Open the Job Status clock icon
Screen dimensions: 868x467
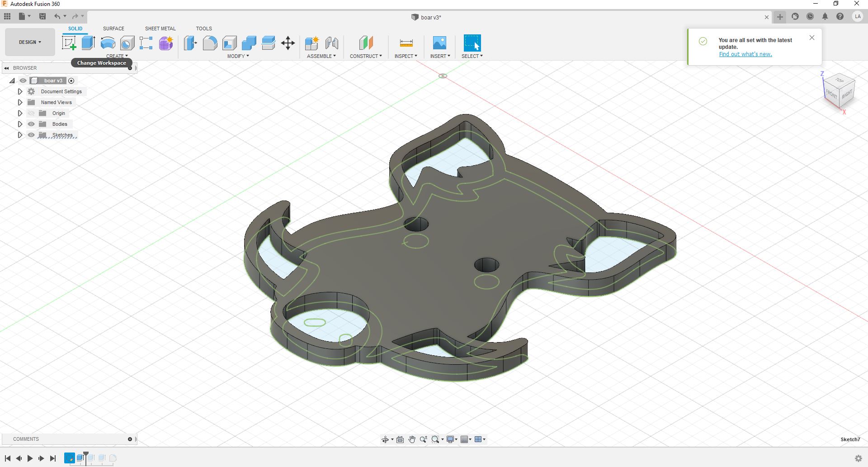pos(810,17)
